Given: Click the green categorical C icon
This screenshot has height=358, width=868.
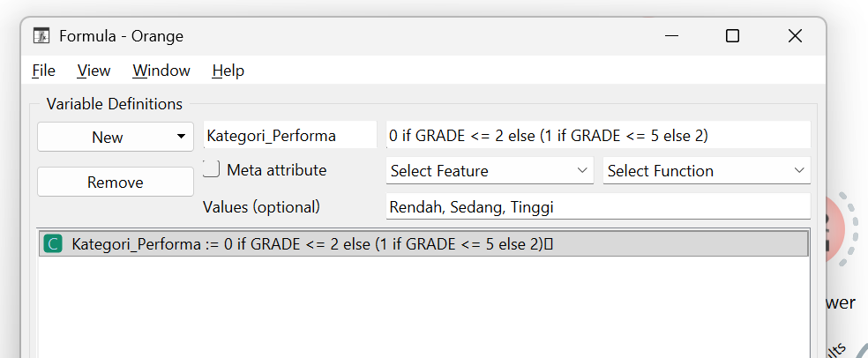Looking at the screenshot, I should [x=53, y=244].
